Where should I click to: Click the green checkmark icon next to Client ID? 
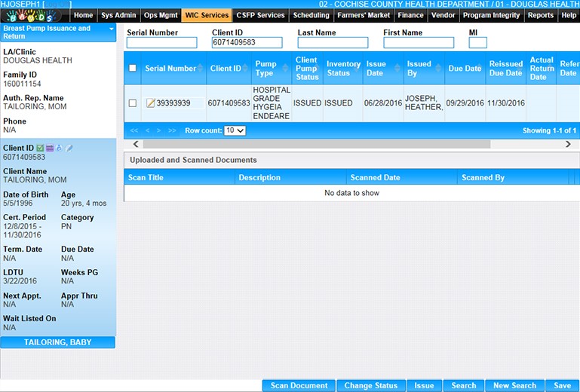point(40,149)
